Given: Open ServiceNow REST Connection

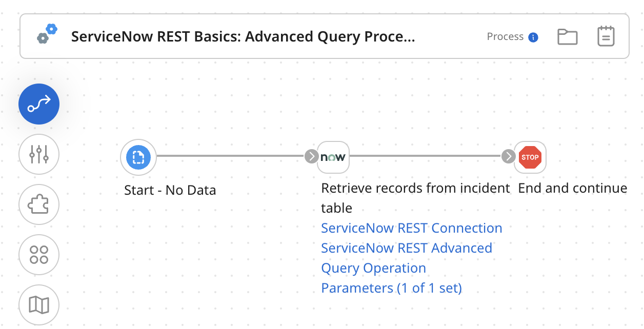Looking at the screenshot, I should tap(411, 228).
